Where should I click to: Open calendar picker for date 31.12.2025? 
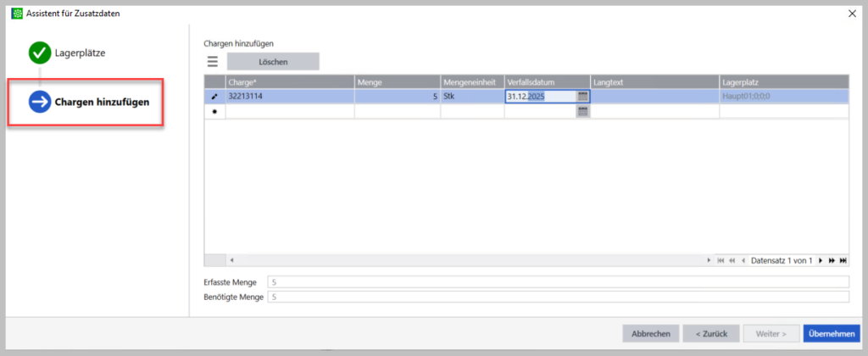(x=582, y=97)
